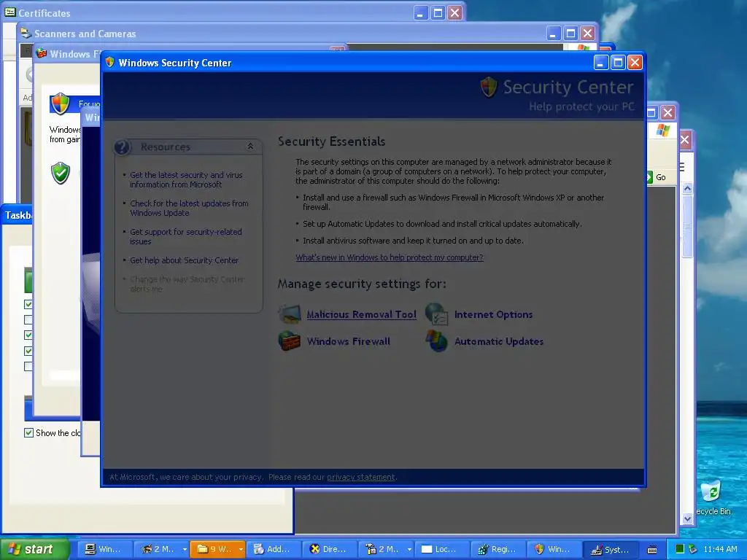Screen dimensions: 747x560
Task: Click the Security Center header shield logo
Action: (489, 87)
